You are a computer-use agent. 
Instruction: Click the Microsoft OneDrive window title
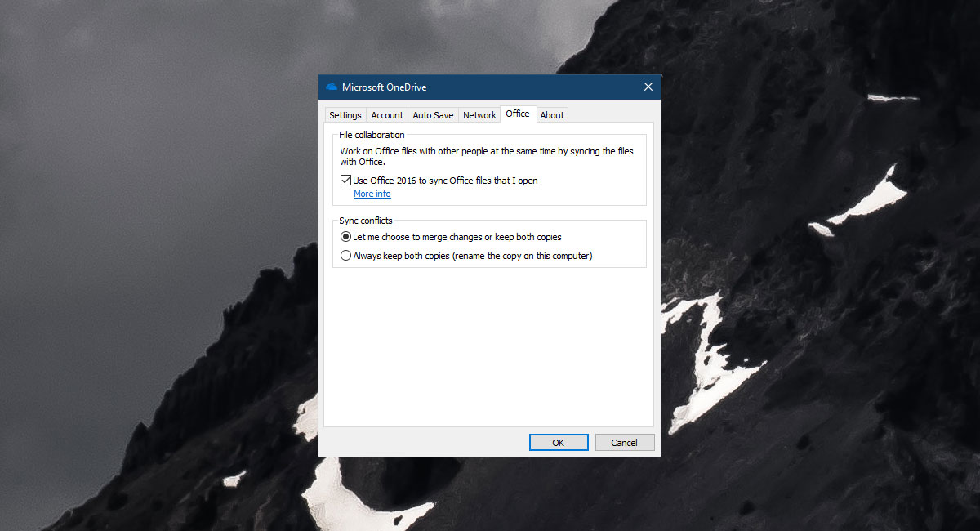[x=384, y=87]
